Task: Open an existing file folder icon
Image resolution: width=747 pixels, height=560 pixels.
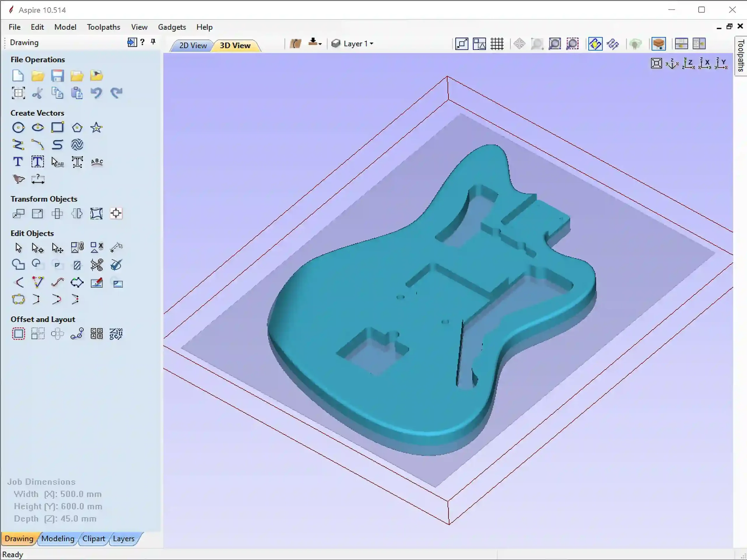Action: [37, 76]
